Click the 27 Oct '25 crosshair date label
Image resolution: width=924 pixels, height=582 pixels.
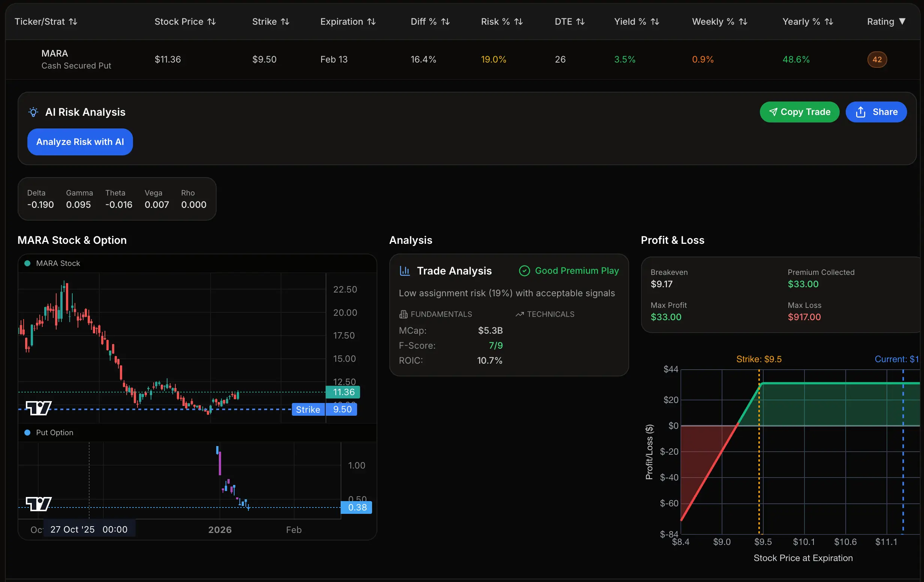click(x=89, y=530)
